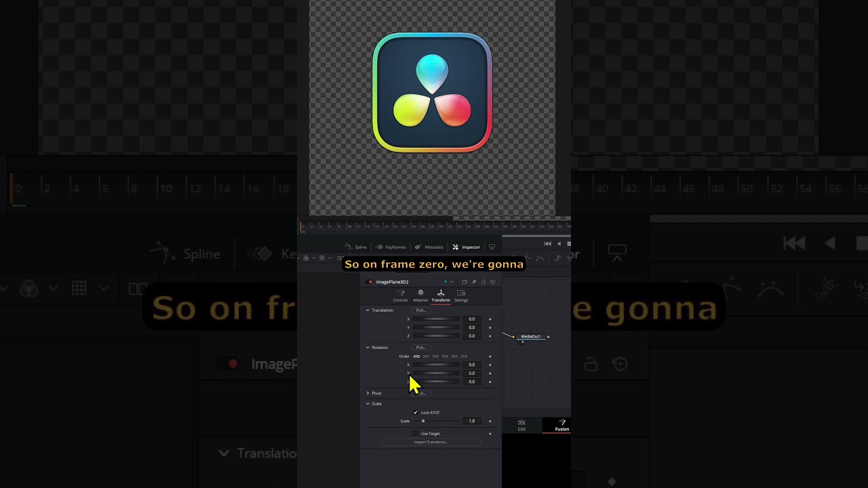Select YXZ rotation order
Viewport: 868px width, 488px height.
[435, 357]
